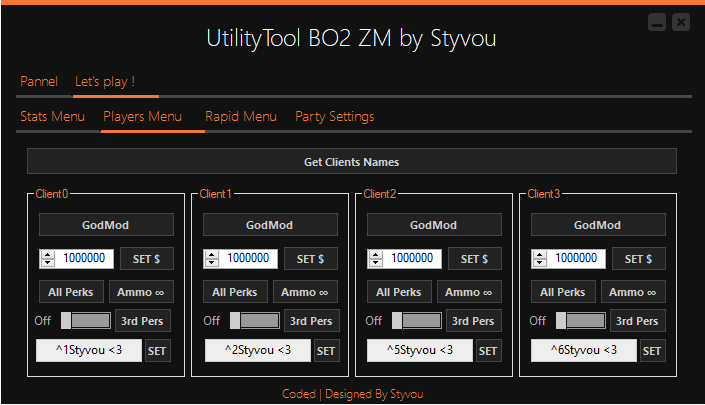The image size is (705, 405).
Task: Open the Players Menu tab
Action: coord(143,117)
